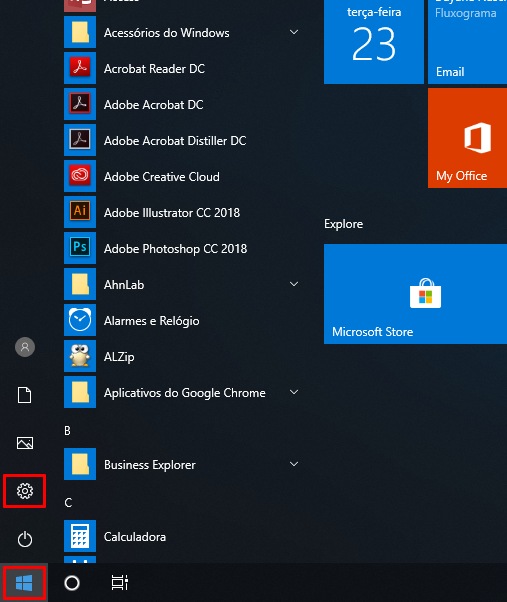Image resolution: width=507 pixels, height=602 pixels.
Task: Click the Explore group heading
Action: click(x=344, y=224)
